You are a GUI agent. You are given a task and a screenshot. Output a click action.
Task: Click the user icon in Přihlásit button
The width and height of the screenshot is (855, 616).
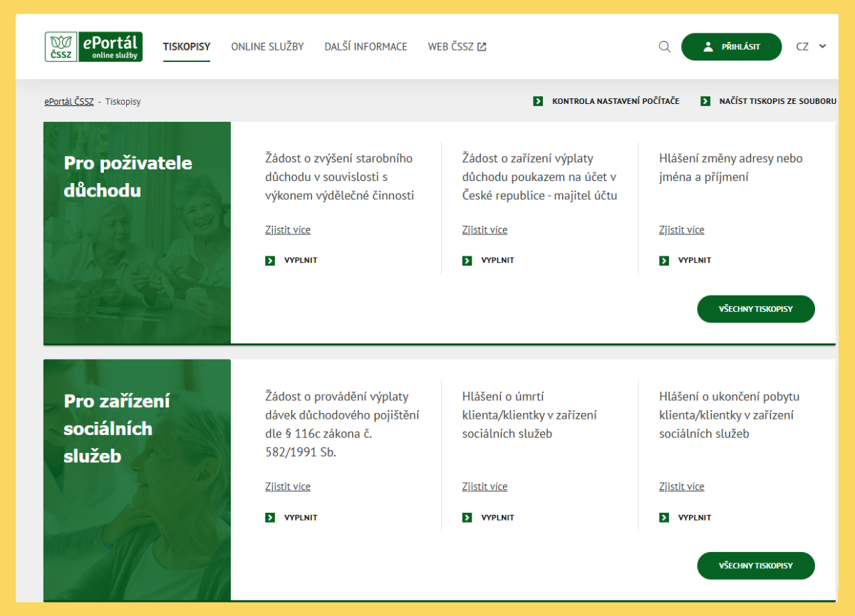[x=708, y=47]
